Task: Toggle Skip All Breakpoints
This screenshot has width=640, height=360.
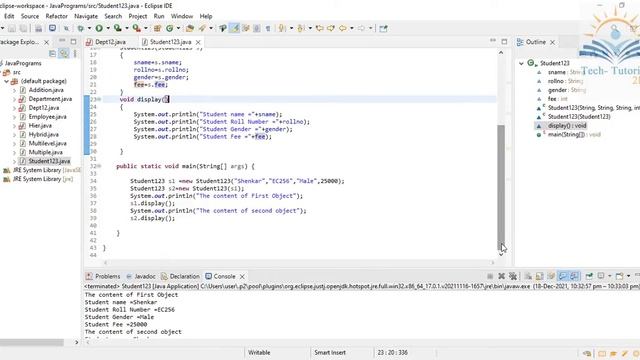Action: [x=66, y=28]
